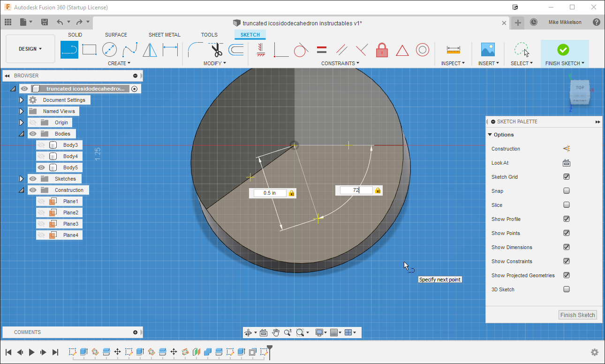The image size is (605, 364).
Task: Open the CREATE dropdown menu
Action: [119, 63]
